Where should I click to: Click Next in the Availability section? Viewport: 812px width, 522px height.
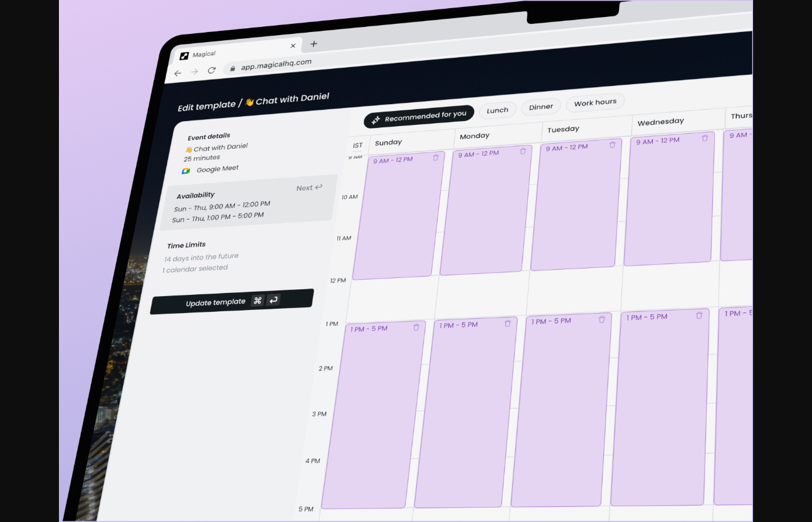pyautogui.click(x=308, y=188)
